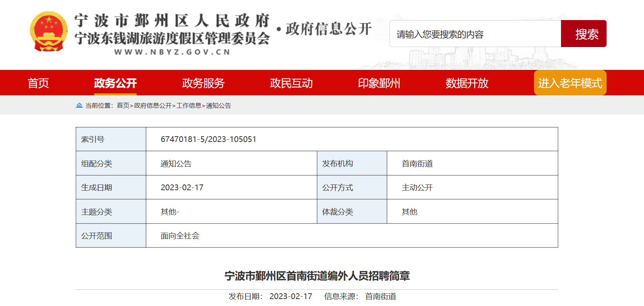Click the 组配分类 label cell
644x306 pixels.
coord(111,164)
